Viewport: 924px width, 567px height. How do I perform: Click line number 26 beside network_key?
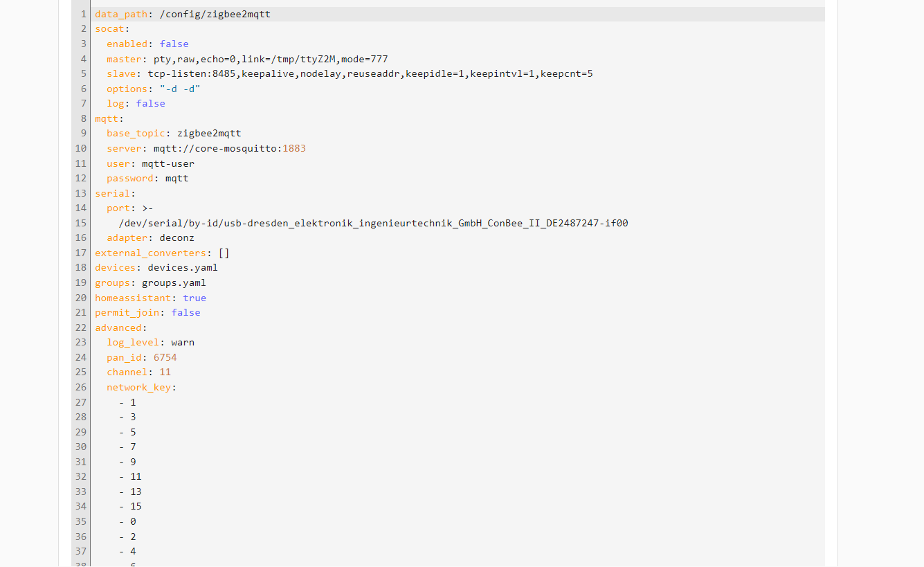click(80, 386)
